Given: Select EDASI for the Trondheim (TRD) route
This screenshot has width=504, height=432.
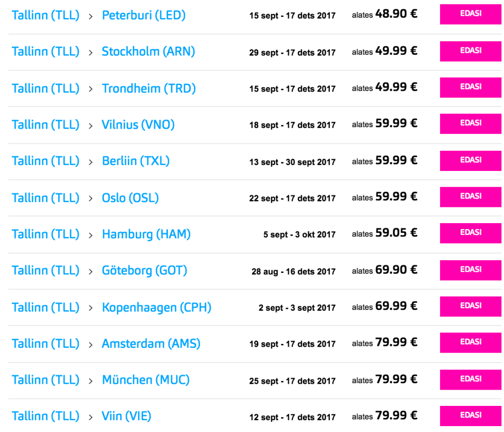Looking at the screenshot, I should click(470, 87).
